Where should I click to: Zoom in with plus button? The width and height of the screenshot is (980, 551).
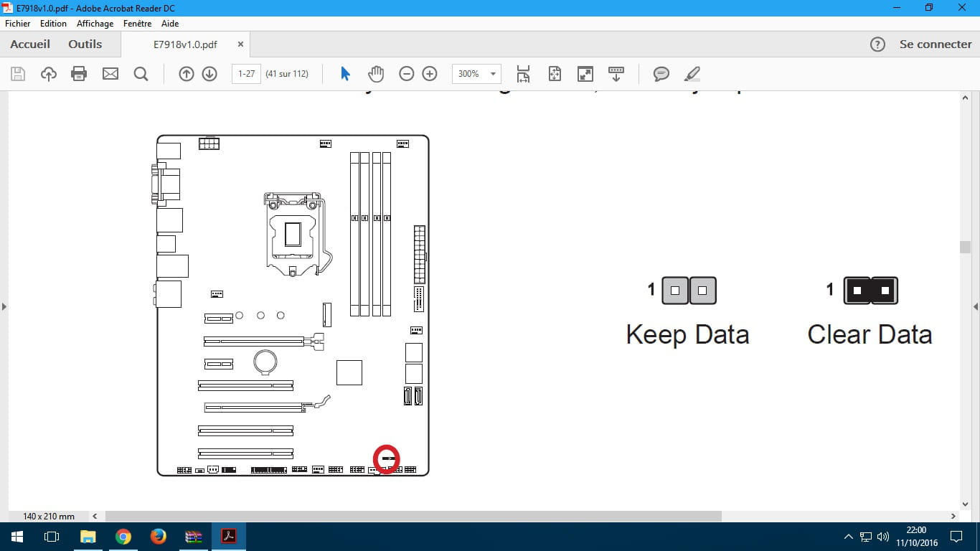[430, 74]
